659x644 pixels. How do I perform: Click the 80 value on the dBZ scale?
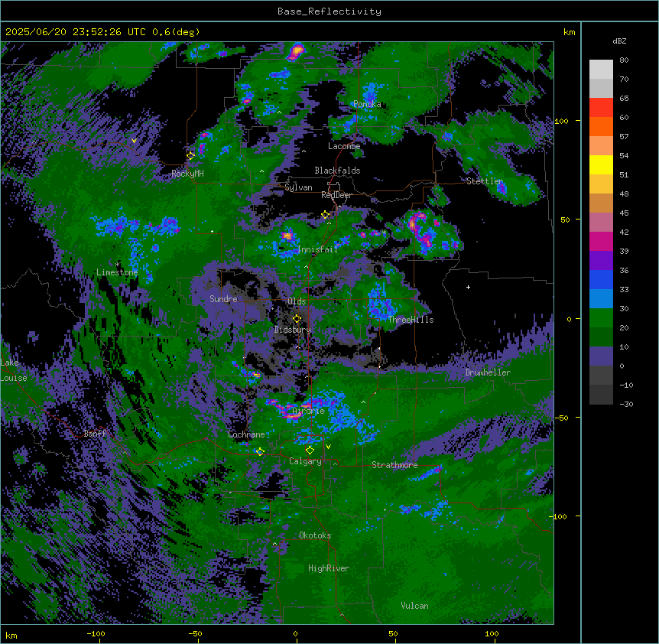[624, 60]
